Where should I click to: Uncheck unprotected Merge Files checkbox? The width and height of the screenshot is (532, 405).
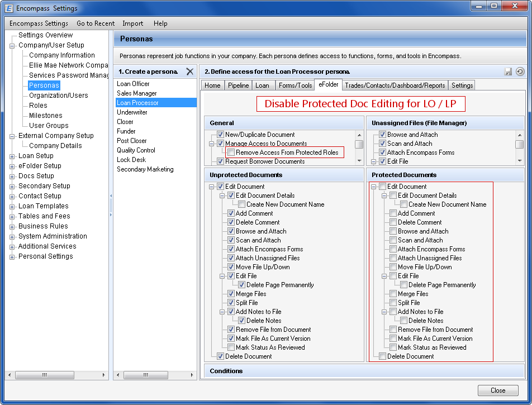(x=231, y=294)
